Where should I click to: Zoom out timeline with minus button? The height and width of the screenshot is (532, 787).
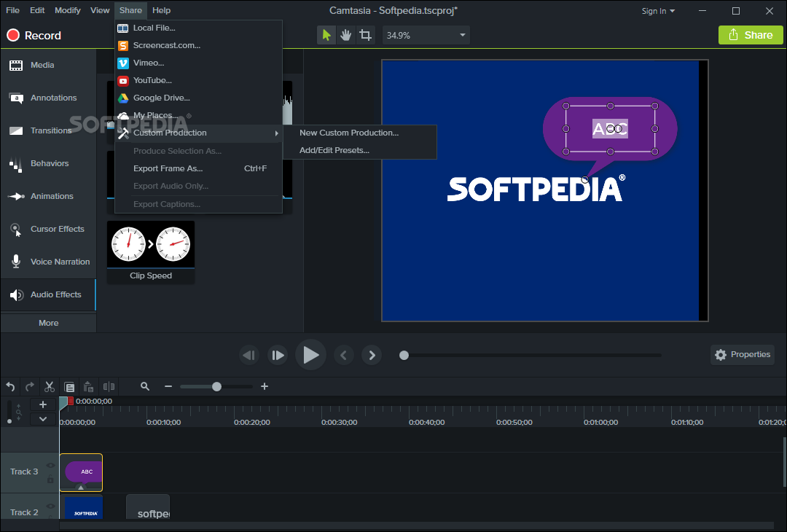[168, 386]
